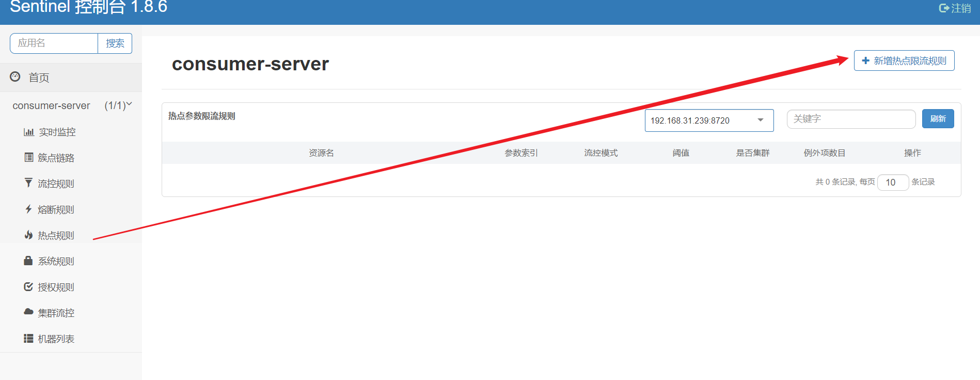Click 新增热点限流规则 to add rule
980x380 pixels.
[x=904, y=60]
